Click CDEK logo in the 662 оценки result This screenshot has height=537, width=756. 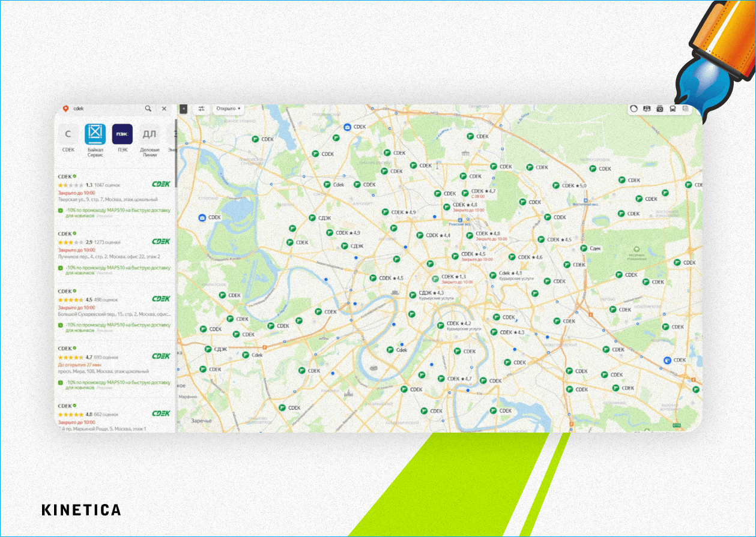161,413
